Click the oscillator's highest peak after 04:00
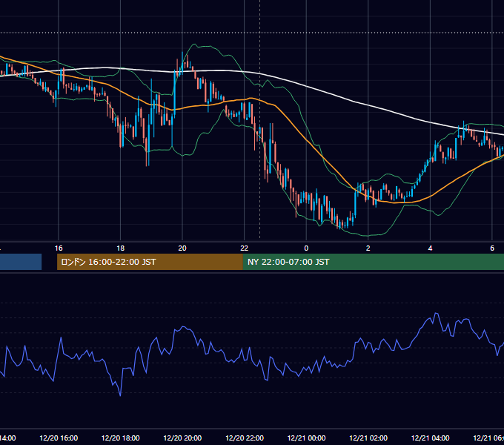Viewport: 504px width, 445px height. pyautogui.click(x=436, y=313)
